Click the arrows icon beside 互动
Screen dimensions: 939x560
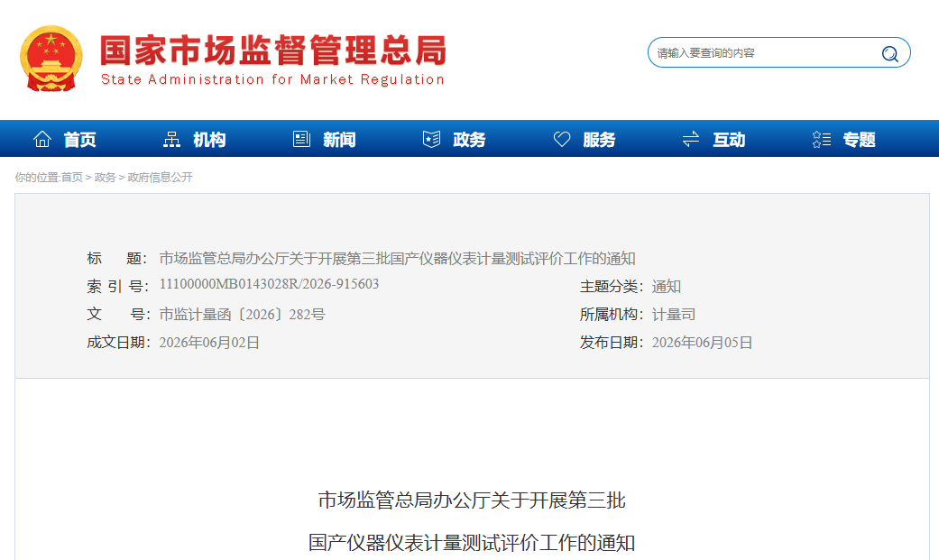pos(691,140)
